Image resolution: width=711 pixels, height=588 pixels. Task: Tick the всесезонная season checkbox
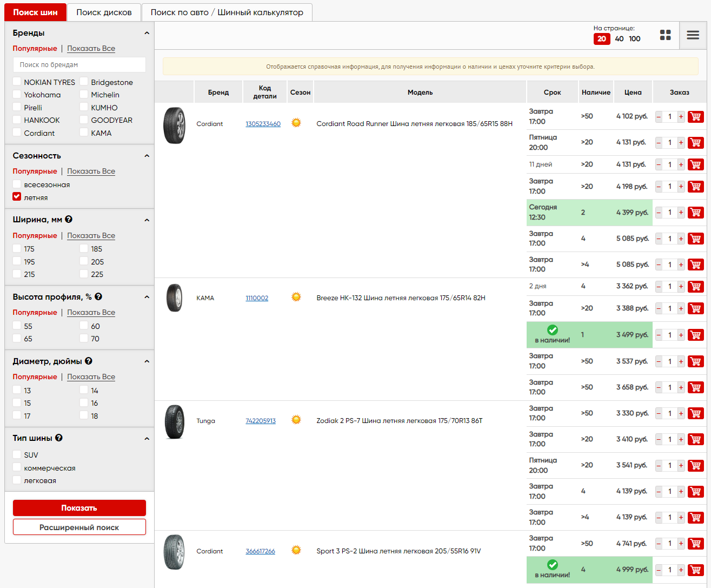pyautogui.click(x=17, y=184)
